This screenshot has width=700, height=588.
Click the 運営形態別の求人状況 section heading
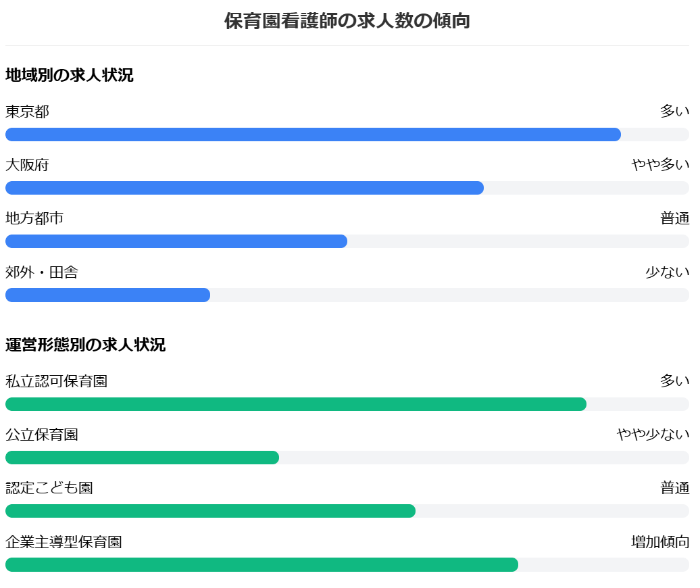(x=85, y=345)
